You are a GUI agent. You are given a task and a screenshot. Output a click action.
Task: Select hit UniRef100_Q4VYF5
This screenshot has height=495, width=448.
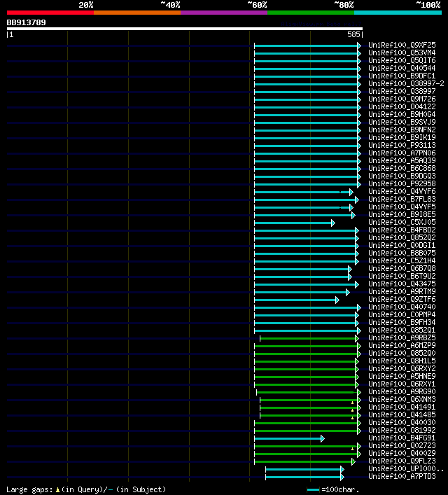(402, 207)
